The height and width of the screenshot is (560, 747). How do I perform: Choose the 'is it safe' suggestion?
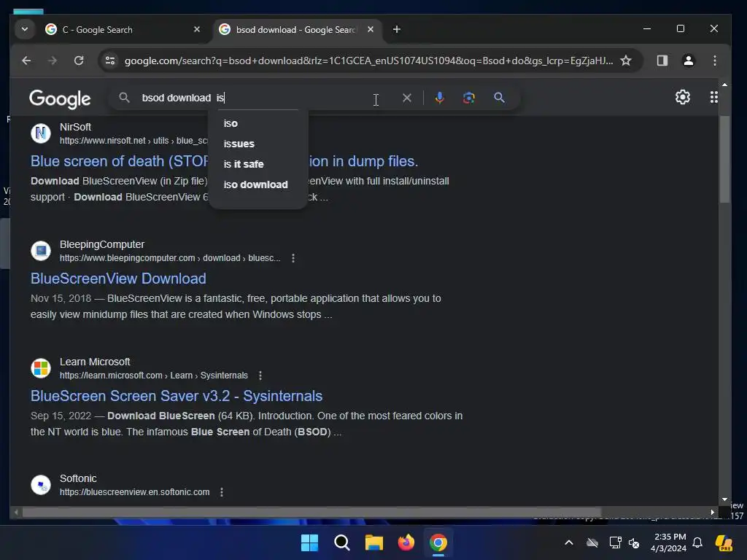tap(244, 164)
